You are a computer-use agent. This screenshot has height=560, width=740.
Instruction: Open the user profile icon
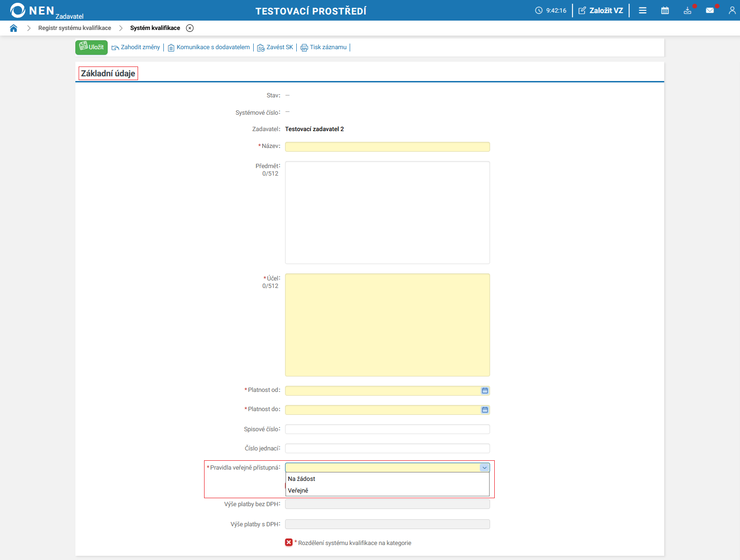732,10
